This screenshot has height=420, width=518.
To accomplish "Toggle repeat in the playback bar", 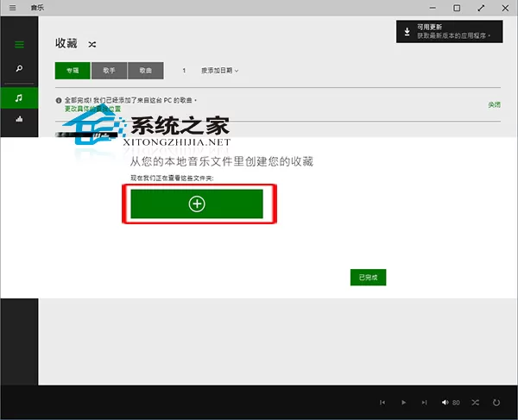I will pos(496,402).
